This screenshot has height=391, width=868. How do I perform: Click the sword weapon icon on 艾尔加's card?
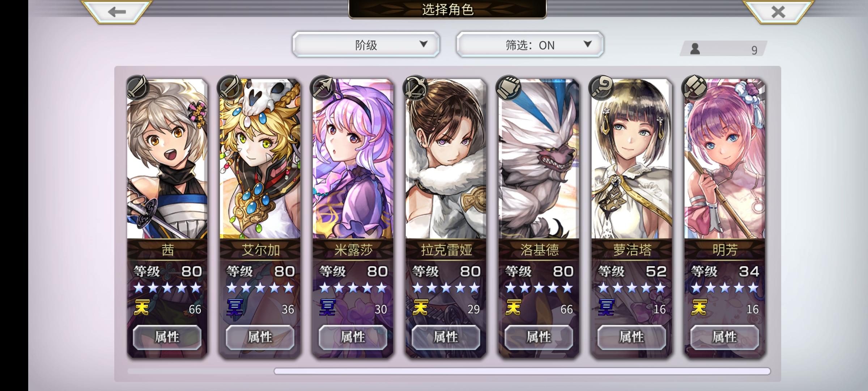[x=231, y=87]
